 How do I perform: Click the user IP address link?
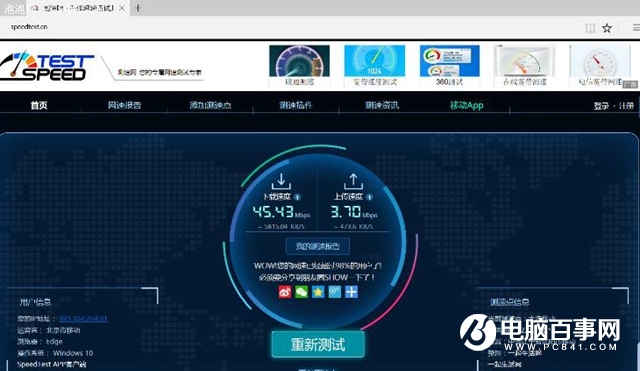click(83, 318)
